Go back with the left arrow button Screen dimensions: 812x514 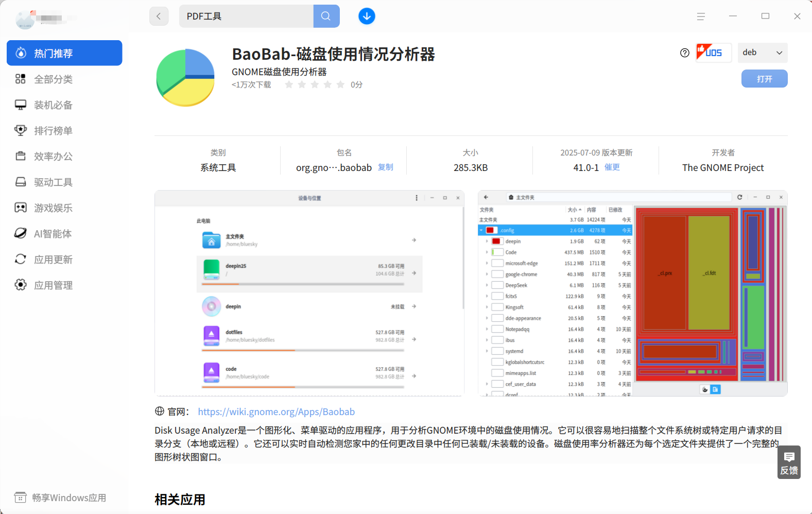coord(159,16)
